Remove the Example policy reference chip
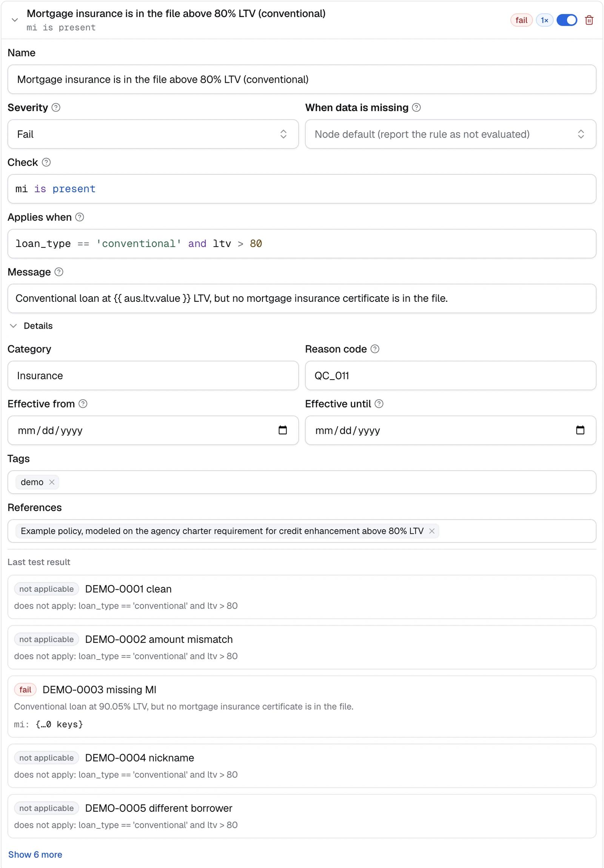Screen dimensions: 604x868 [x=432, y=531]
